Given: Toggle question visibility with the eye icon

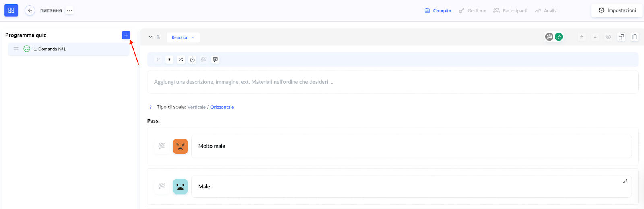Looking at the screenshot, I should click(x=608, y=37).
